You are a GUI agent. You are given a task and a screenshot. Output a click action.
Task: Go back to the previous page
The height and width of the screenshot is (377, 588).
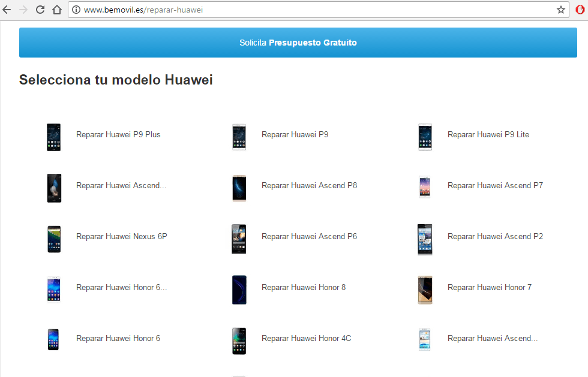pos(7,10)
